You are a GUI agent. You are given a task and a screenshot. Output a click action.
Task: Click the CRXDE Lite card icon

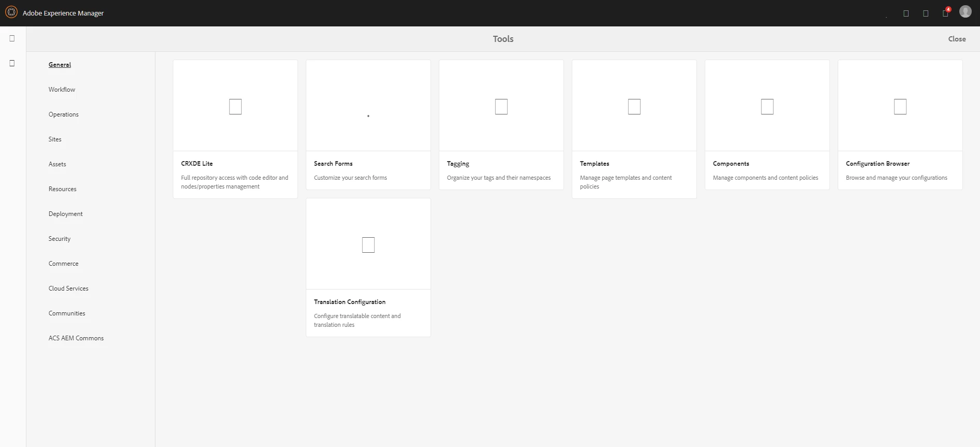[235, 107]
